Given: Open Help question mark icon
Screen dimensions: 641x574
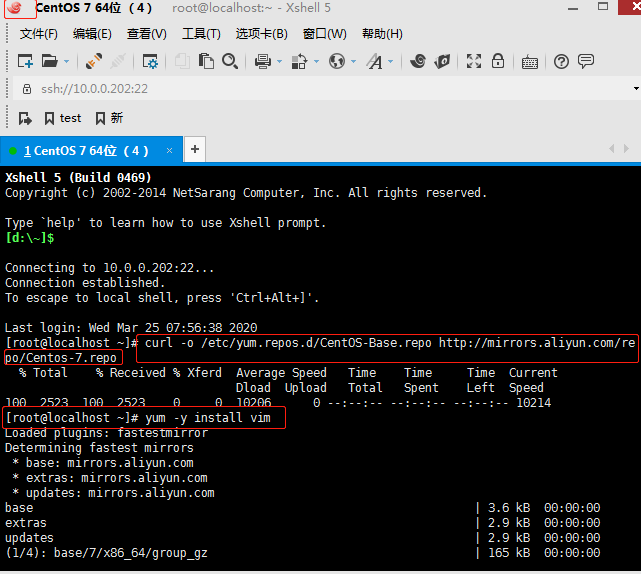Looking at the screenshot, I should tap(561, 62).
